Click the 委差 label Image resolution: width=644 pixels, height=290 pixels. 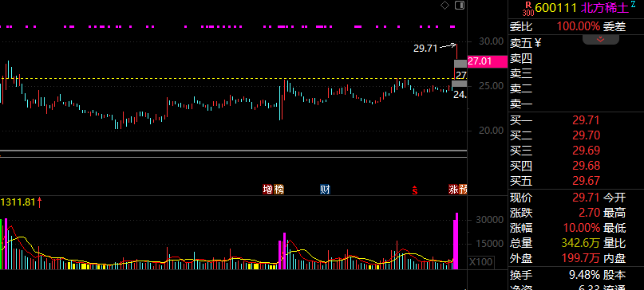point(614,27)
